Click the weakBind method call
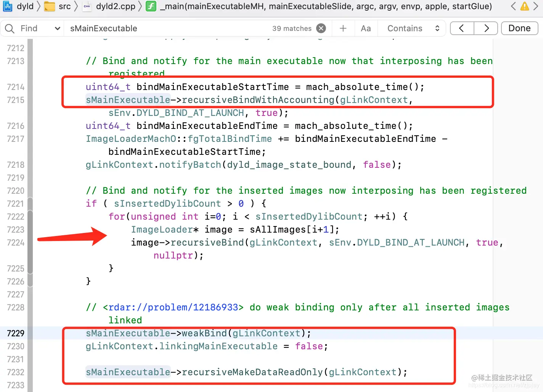Image resolution: width=543 pixels, height=392 pixels. click(x=204, y=333)
